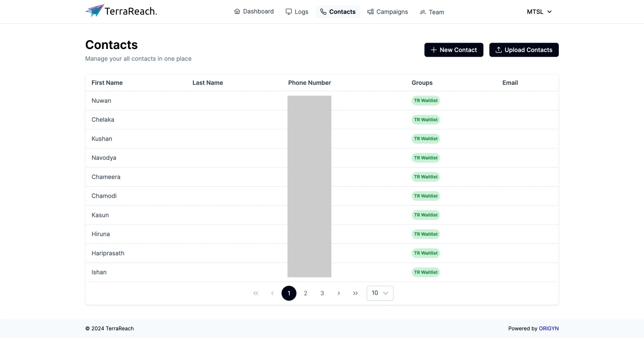Go to next page arrow
Image resolution: width=644 pixels, height=338 pixels.
(x=339, y=293)
